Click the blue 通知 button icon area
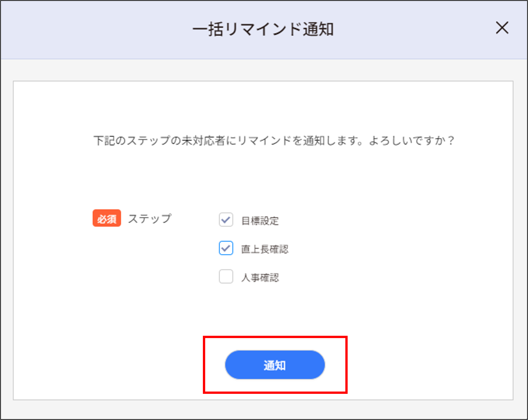Image resolution: width=528 pixels, height=420 pixels. click(x=275, y=364)
